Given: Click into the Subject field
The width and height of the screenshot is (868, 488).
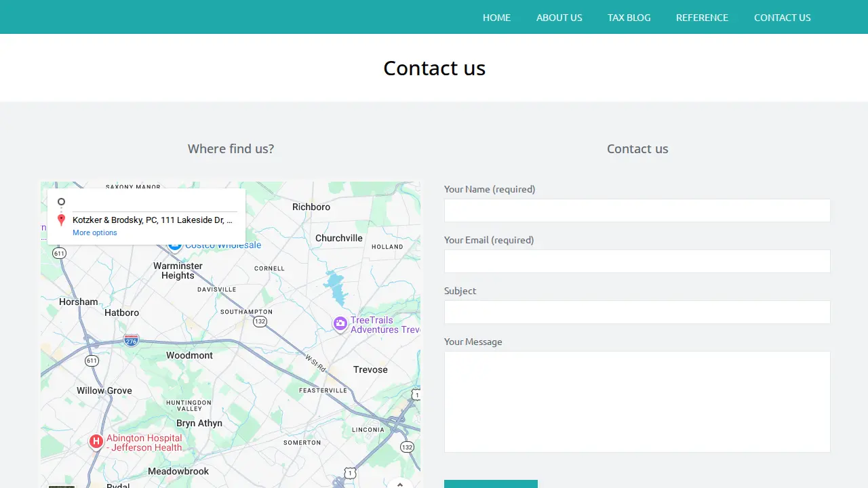Looking at the screenshot, I should [x=637, y=312].
